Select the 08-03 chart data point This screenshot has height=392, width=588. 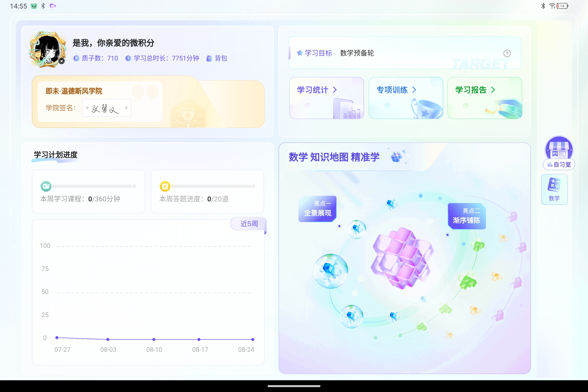[x=108, y=340]
